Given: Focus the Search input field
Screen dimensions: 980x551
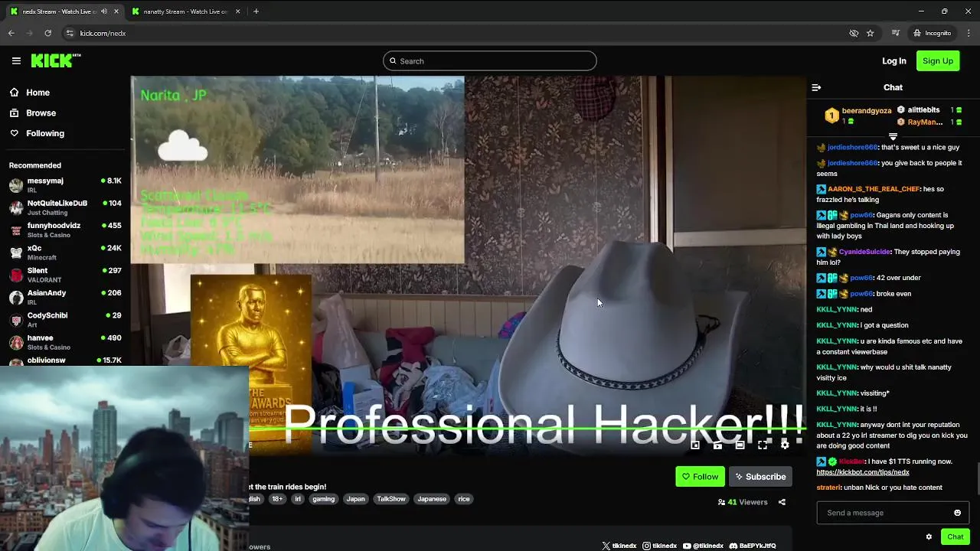Looking at the screenshot, I should coord(490,60).
